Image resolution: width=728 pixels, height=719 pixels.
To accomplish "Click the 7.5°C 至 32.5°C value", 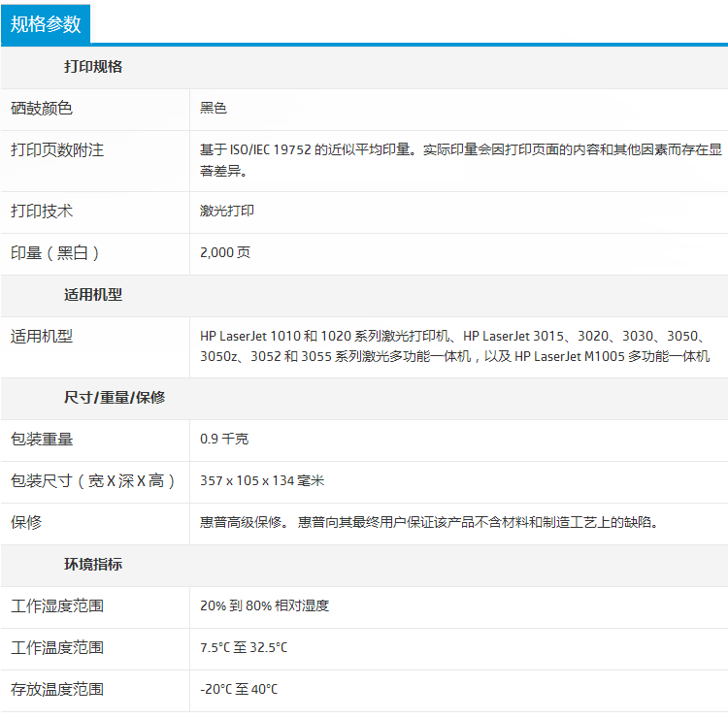I will point(244,647).
